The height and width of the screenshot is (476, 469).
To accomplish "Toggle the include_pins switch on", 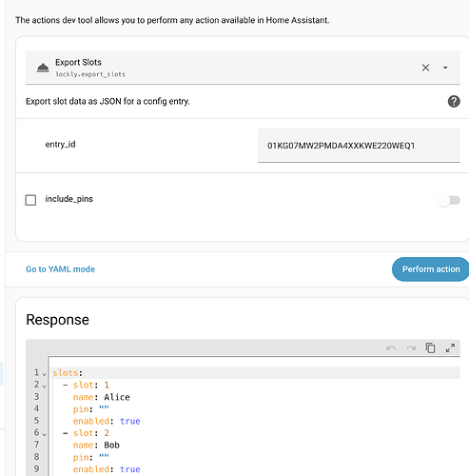I will [x=449, y=200].
